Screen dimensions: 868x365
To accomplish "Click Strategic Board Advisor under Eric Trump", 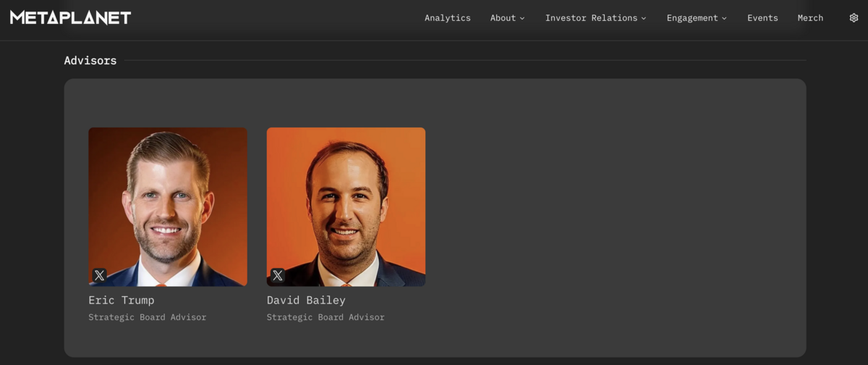I will click(x=148, y=317).
